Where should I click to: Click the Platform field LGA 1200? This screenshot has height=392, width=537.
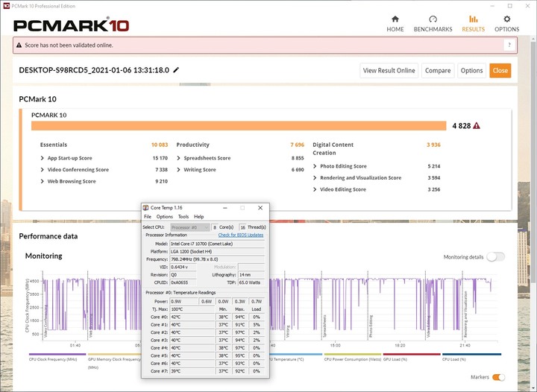(217, 251)
